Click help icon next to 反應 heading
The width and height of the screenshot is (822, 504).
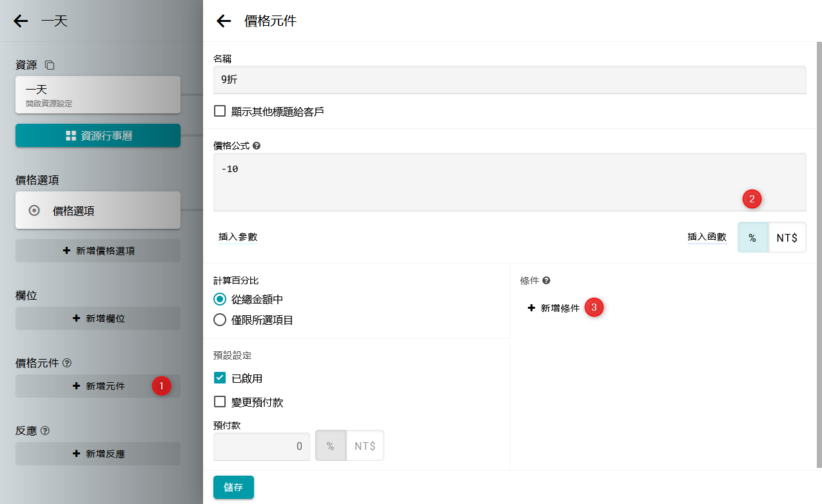(x=45, y=431)
